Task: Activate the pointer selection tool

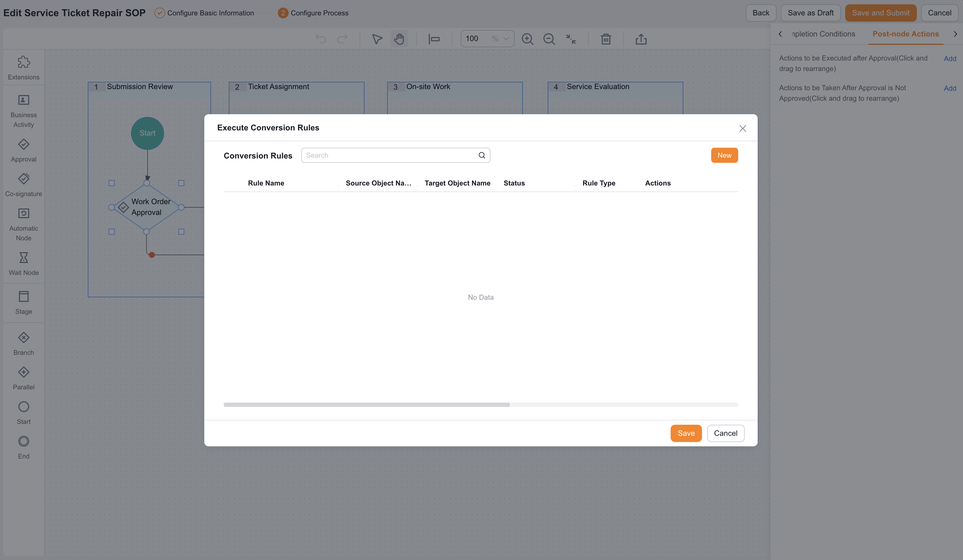Action: point(377,39)
